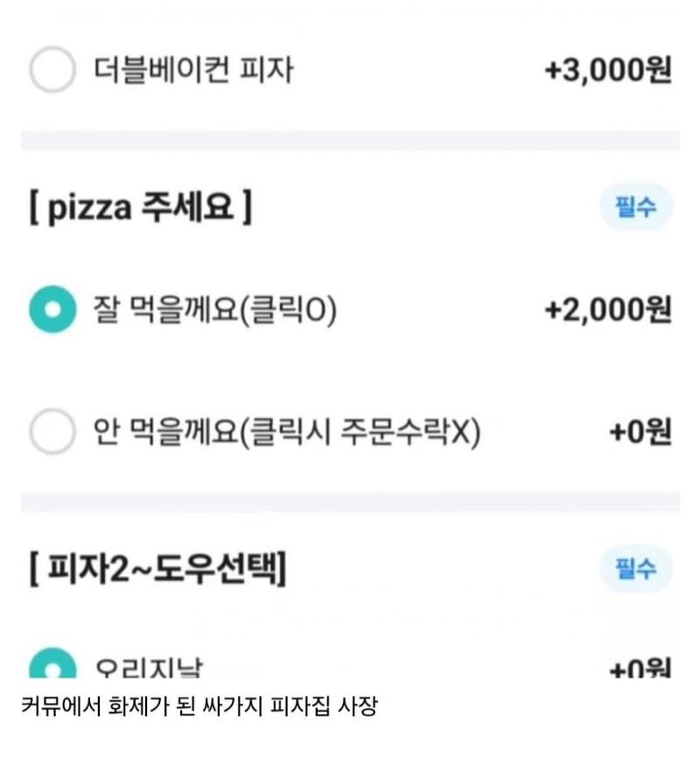Click the +0원 price beside 안 먹을께요
The image size is (700, 779).
640,431
